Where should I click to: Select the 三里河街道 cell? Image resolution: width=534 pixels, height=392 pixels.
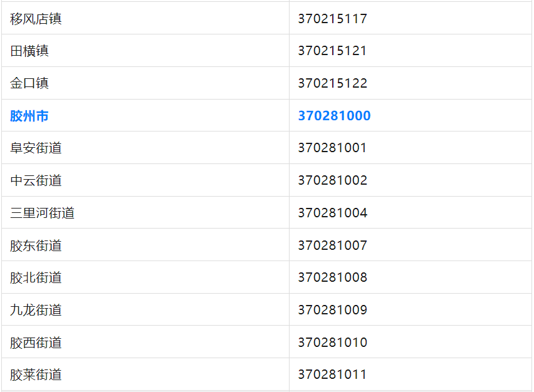(42, 213)
